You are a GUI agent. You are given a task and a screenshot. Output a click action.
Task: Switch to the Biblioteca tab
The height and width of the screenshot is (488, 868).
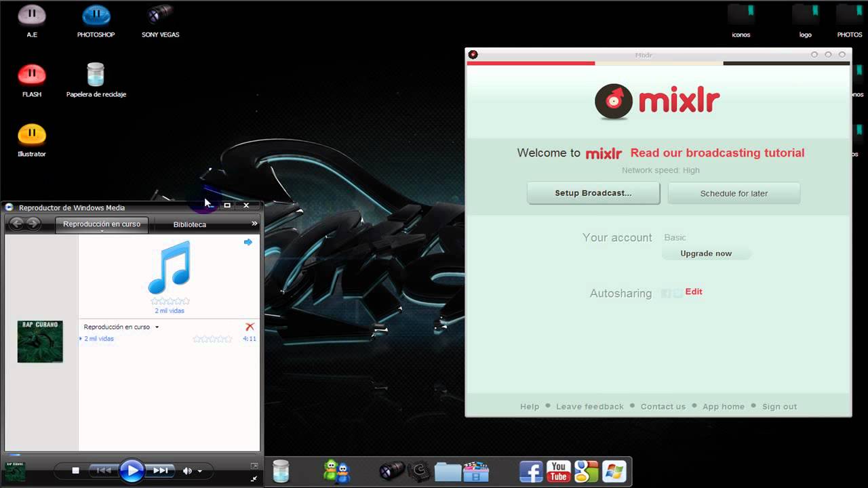(x=190, y=224)
